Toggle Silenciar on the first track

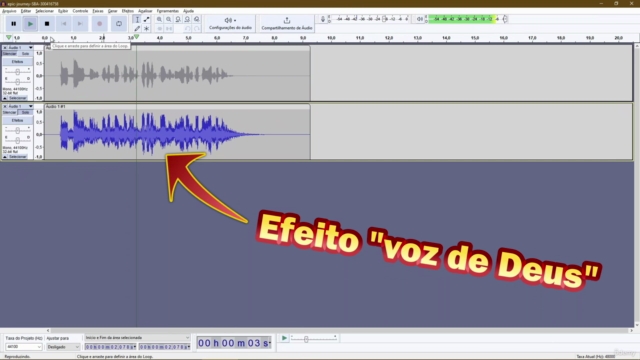coord(10,54)
